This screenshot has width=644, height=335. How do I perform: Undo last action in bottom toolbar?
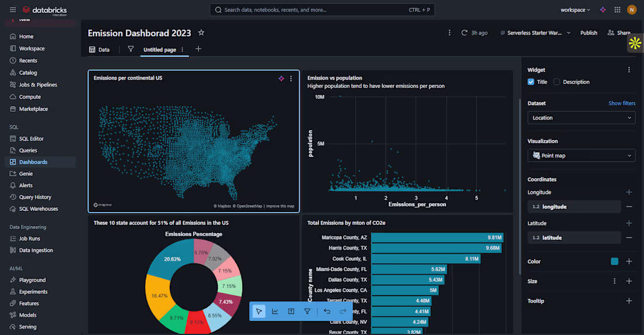tap(327, 311)
